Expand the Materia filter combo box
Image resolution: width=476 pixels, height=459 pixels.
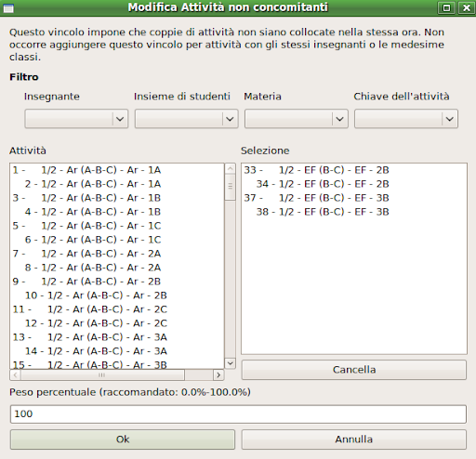(x=297, y=119)
